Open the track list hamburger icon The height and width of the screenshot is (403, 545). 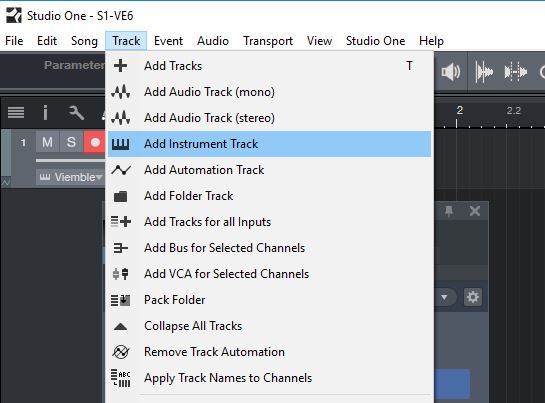pos(16,112)
